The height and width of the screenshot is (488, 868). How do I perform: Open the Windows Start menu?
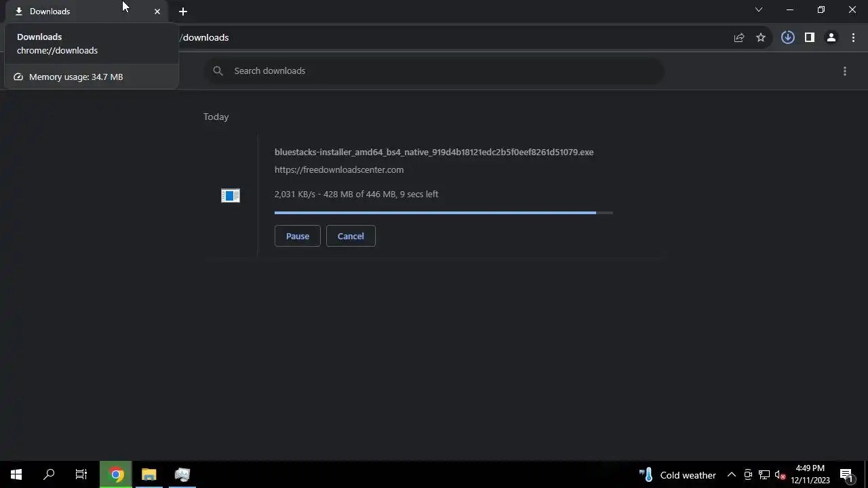(x=16, y=474)
